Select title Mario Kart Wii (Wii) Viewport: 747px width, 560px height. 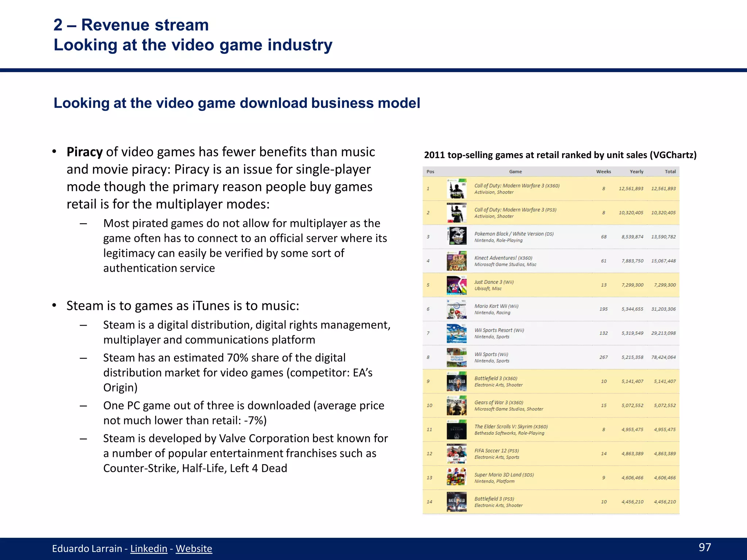(x=496, y=306)
